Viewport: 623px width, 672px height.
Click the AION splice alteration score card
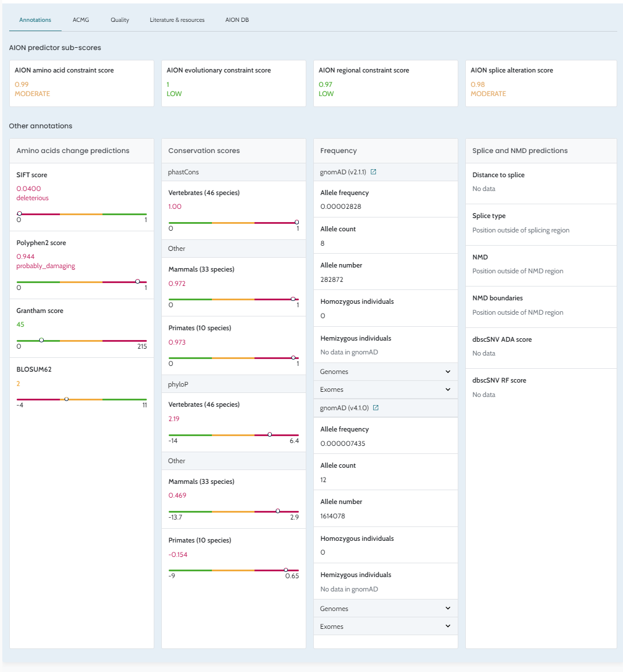541,83
